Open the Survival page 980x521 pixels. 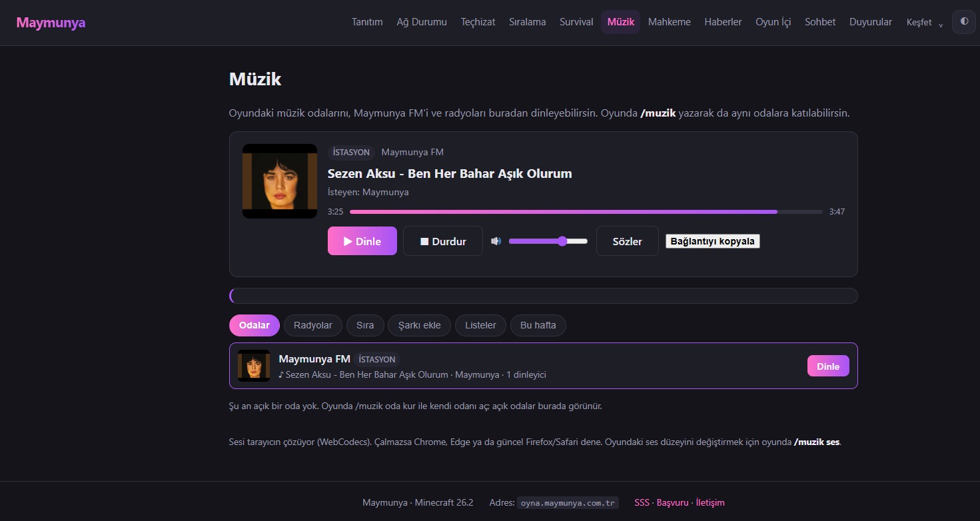(x=576, y=22)
